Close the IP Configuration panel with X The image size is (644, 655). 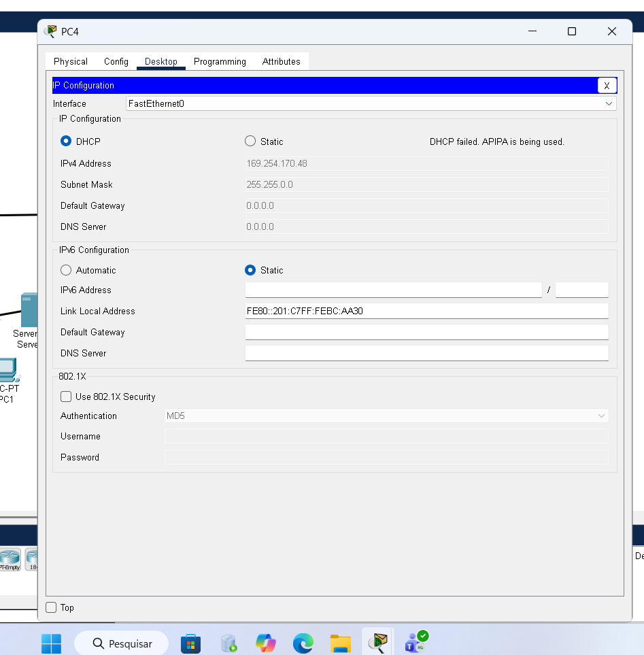pyautogui.click(x=607, y=86)
